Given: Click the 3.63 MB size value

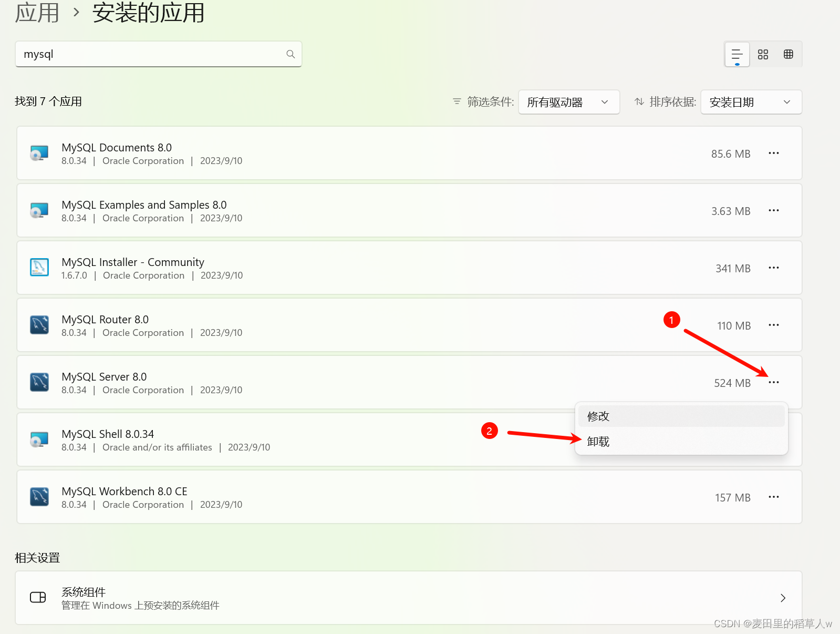Looking at the screenshot, I should point(731,211).
